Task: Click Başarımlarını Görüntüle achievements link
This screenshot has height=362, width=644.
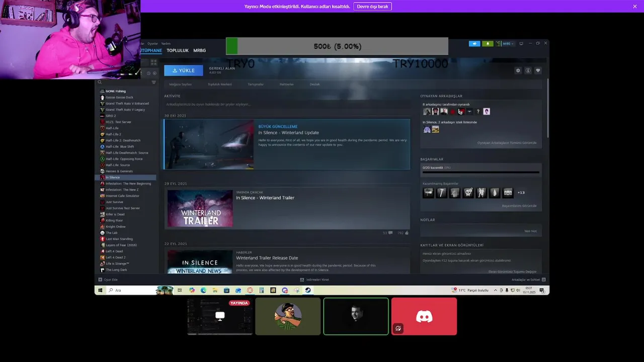Action: pyautogui.click(x=519, y=206)
